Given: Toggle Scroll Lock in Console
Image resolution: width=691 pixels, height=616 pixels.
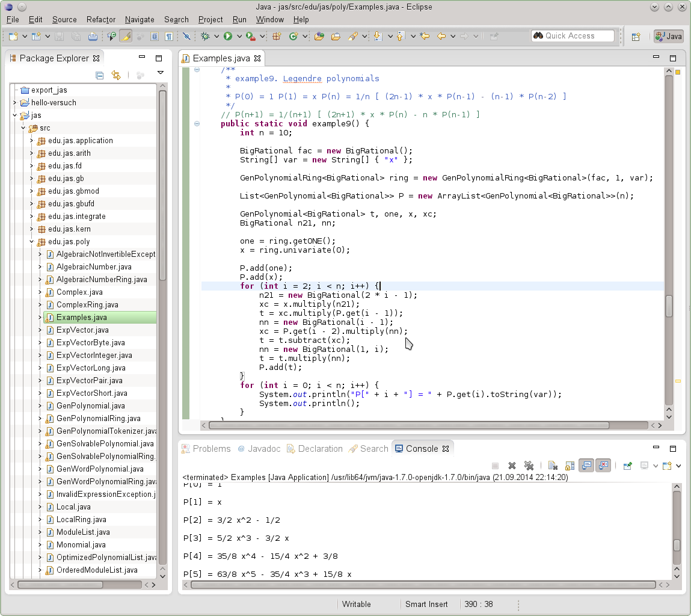Looking at the screenshot, I should click(x=570, y=466).
